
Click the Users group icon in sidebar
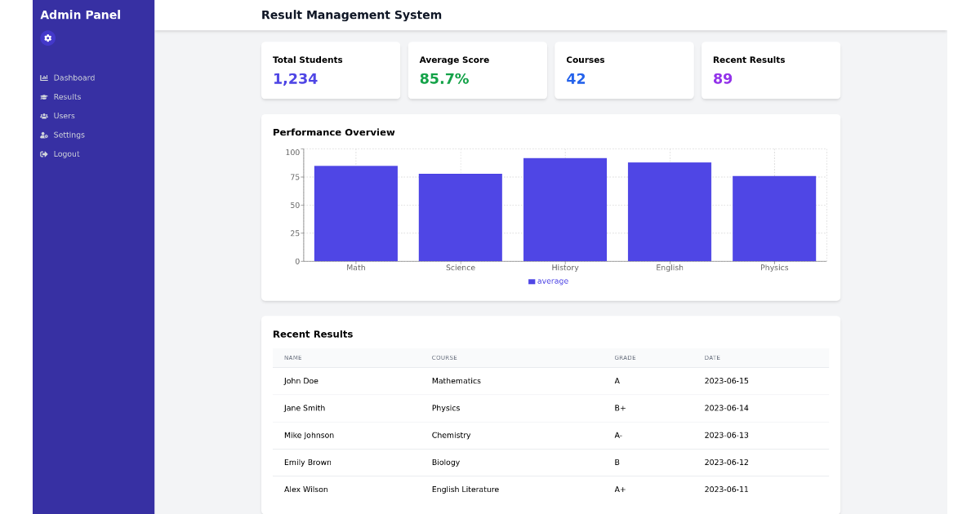[x=42, y=116]
